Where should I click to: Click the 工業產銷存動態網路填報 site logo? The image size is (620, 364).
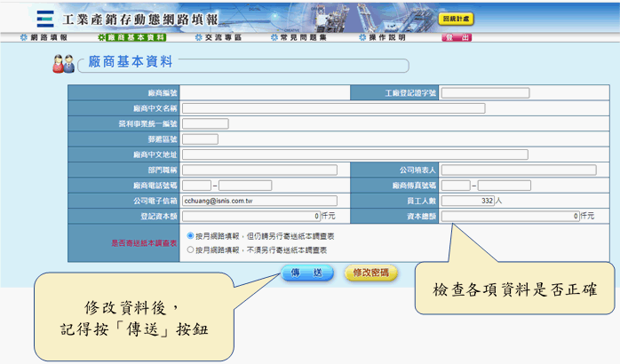pos(133,18)
